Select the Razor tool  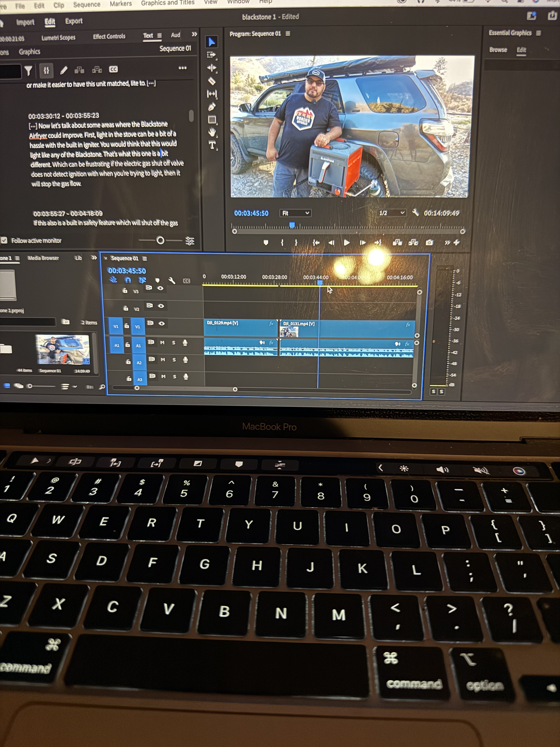pyautogui.click(x=212, y=81)
